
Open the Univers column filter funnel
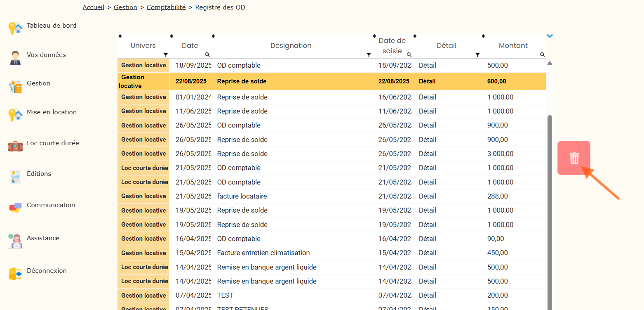pyautogui.click(x=166, y=54)
